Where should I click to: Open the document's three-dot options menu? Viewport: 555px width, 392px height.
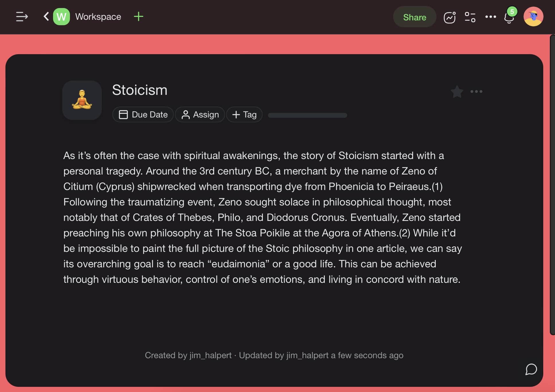(476, 92)
